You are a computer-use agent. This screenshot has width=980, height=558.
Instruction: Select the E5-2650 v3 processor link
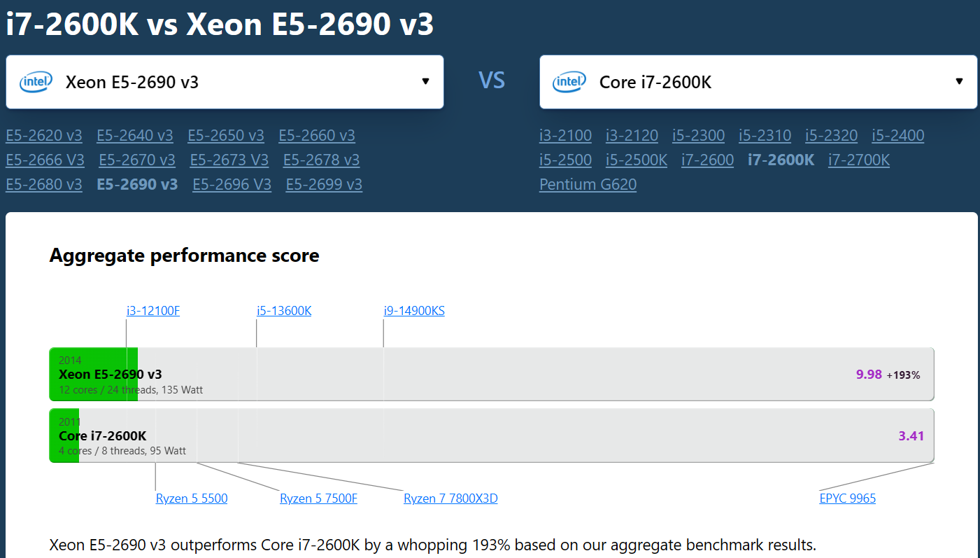pyautogui.click(x=226, y=136)
